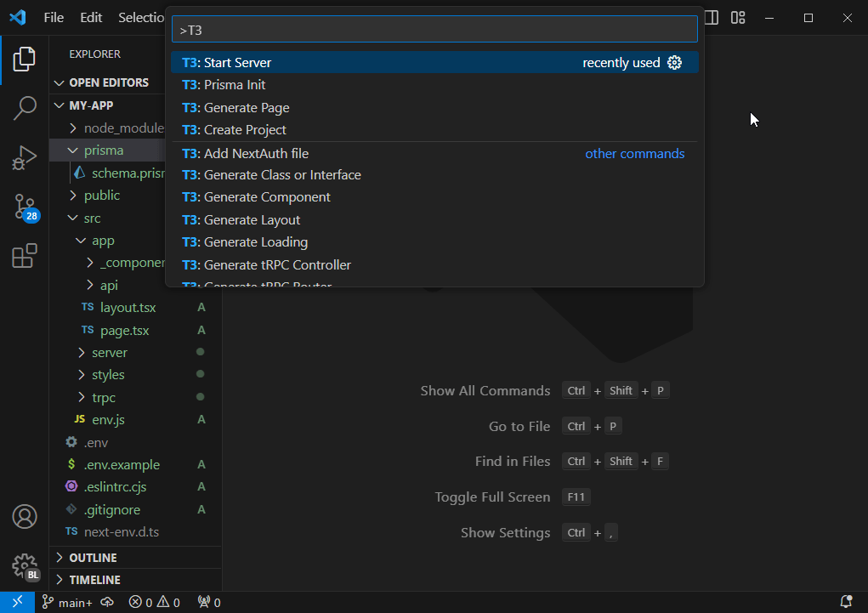868x613 pixels.
Task: Open the Extensions view
Action: point(25,256)
